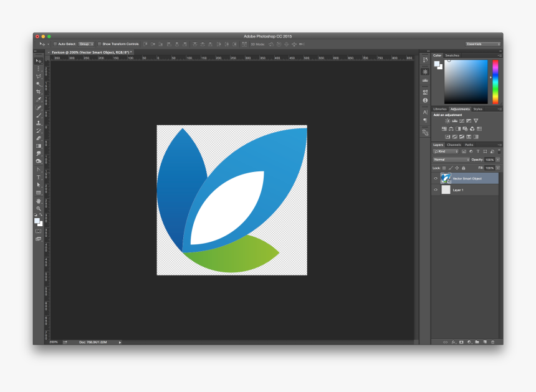The width and height of the screenshot is (536, 392).
Task: Select the Zoom tool
Action: coord(39,209)
